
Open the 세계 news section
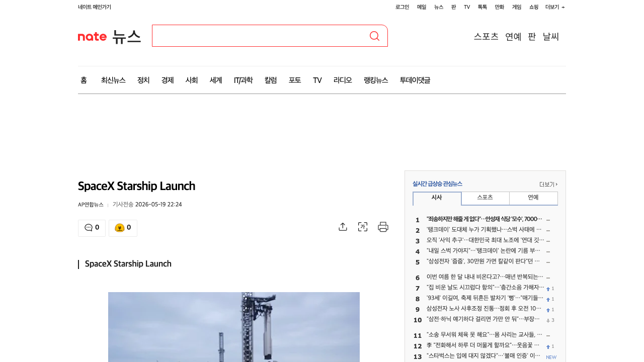(216, 80)
